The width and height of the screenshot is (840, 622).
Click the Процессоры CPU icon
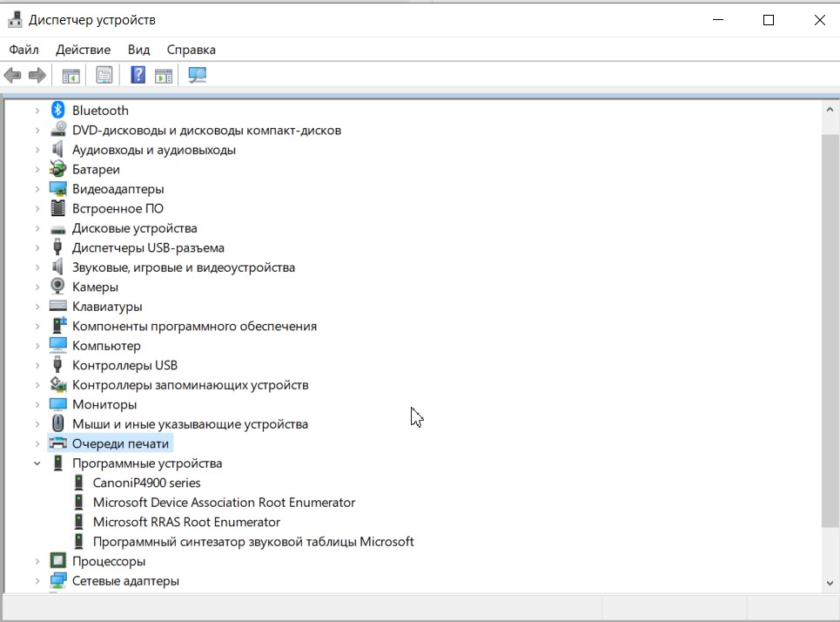(57, 561)
